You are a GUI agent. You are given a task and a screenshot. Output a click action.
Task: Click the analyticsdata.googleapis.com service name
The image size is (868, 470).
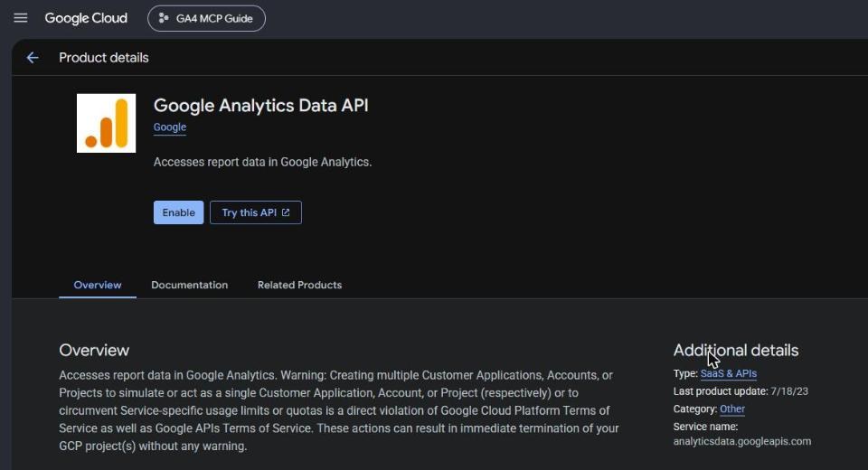coord(741,441)
